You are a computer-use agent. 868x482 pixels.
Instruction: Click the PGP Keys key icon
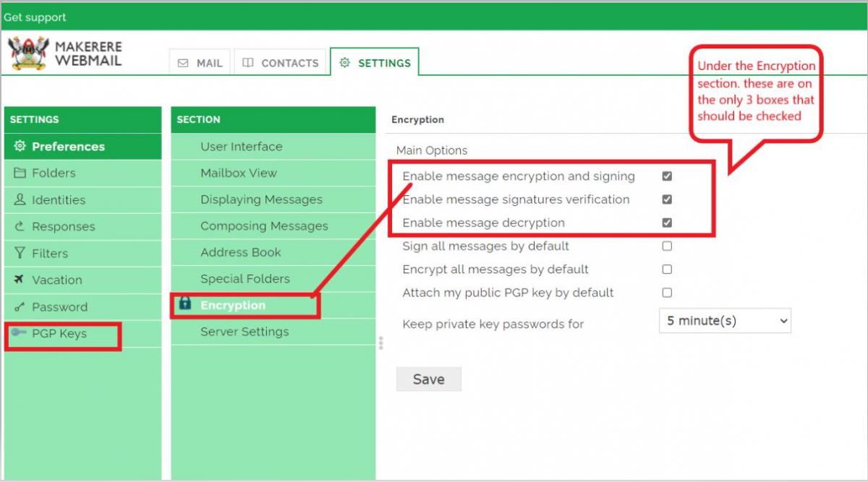[x=19, y=333]
